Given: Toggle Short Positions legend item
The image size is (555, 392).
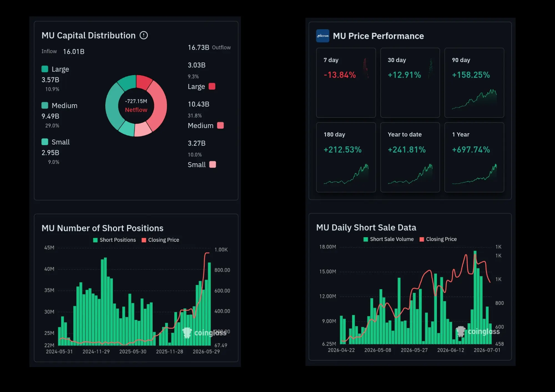Looking at the screenshot, I should [115, 240].
